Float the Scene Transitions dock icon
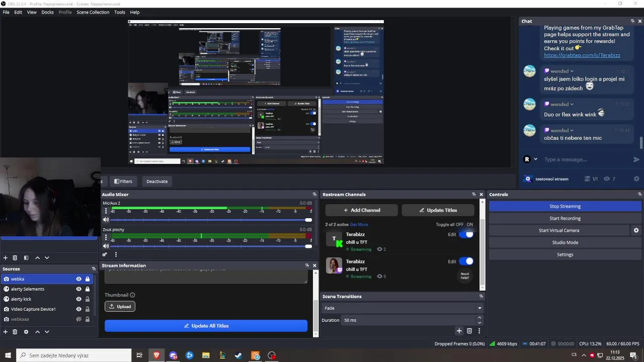The image size is (644, 362). (481, 297)
